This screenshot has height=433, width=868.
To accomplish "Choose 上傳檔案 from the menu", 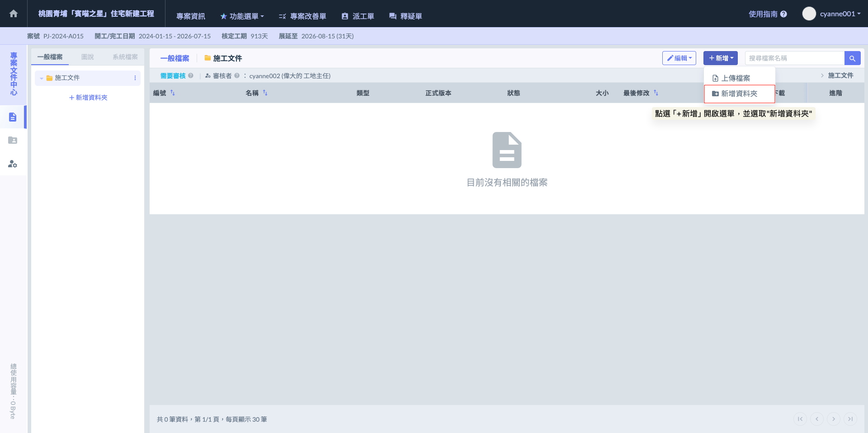I will 735,78.
